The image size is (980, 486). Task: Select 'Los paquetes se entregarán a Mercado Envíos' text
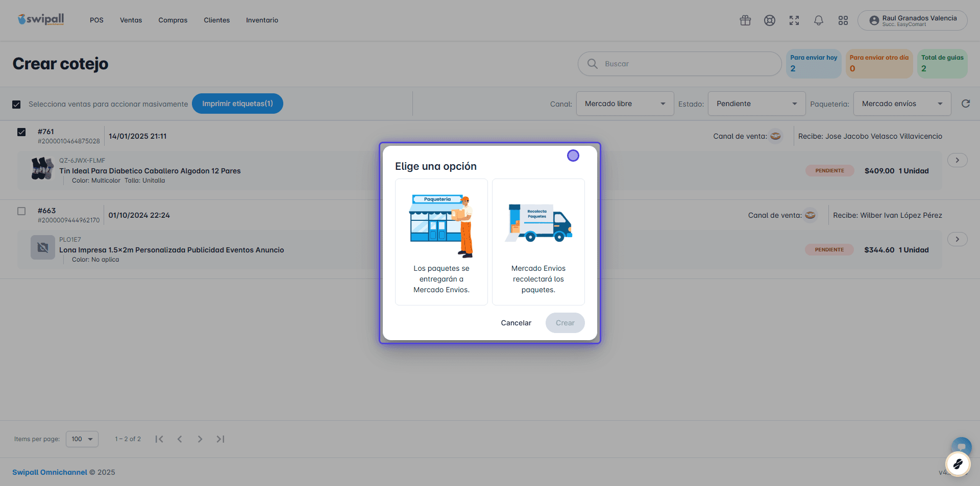point(442,279)
